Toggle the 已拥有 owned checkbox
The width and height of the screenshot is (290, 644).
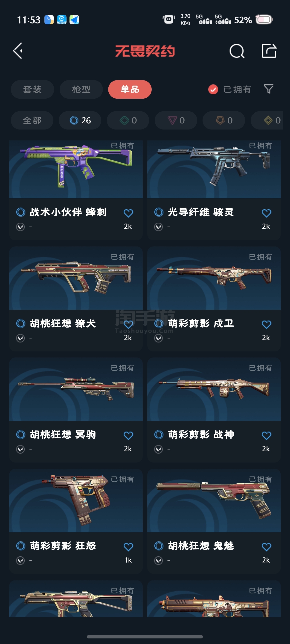click(x=213, y=89)
